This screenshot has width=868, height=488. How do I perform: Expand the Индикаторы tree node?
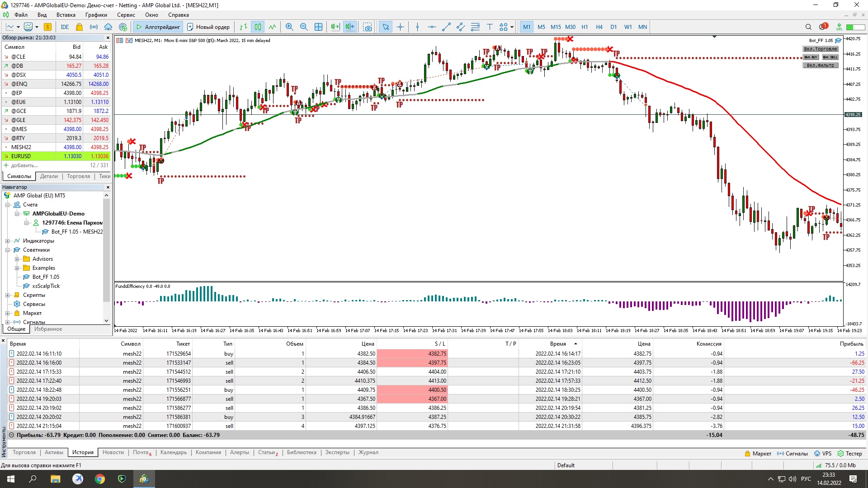click(8, 241)
